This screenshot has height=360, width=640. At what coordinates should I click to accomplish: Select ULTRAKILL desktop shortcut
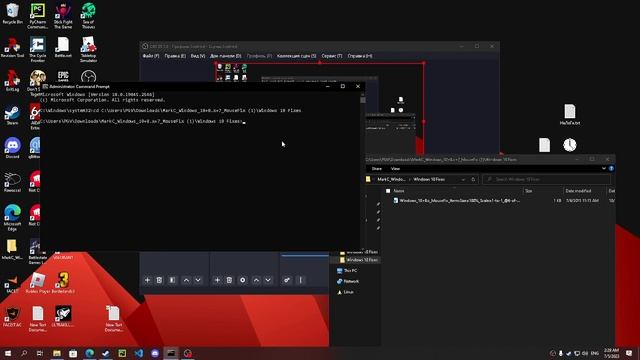[x=63, y=316]
